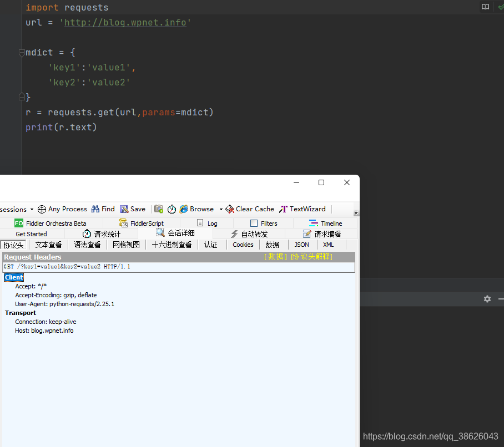Open the Browse dropdown arrow
Image resolution: width=504 pixels, height=447 pixels.
coord(221,210)
